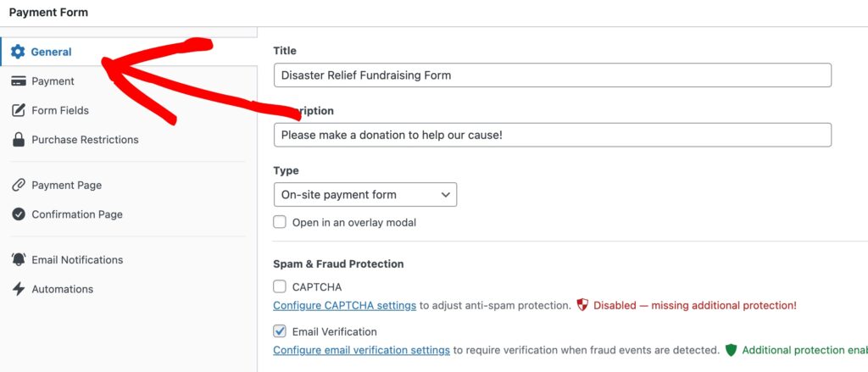Click the Automations lightning bolt icon
Screen dimensions: 868x372
pyautogui.click(x=18, y=289)
